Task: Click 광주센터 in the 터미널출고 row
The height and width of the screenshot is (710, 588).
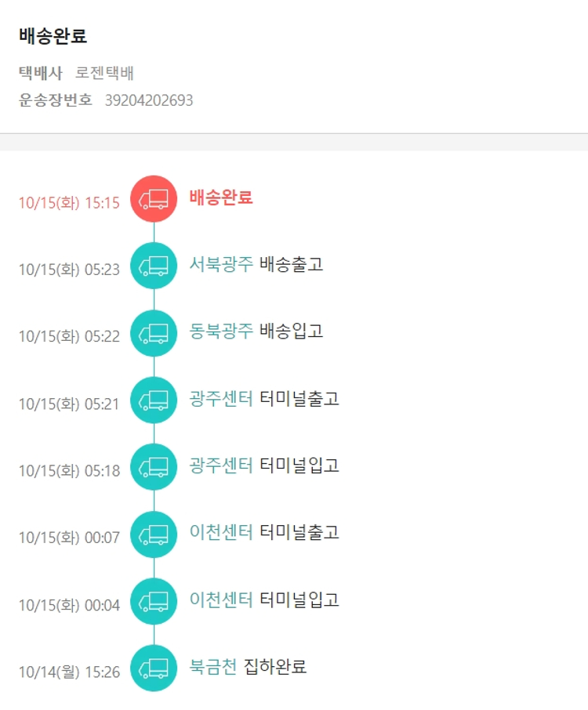Action: [x=221, y=398]
